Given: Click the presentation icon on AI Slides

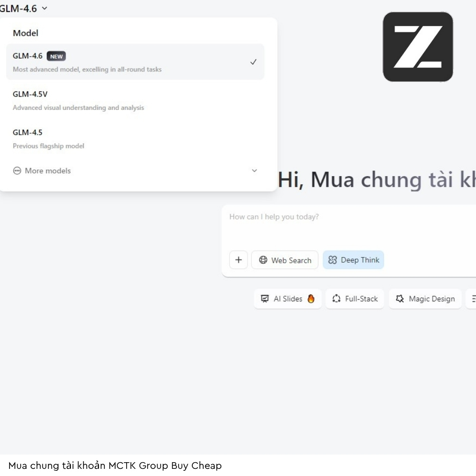Looking at the screenshot, I should tap(265, 298).
